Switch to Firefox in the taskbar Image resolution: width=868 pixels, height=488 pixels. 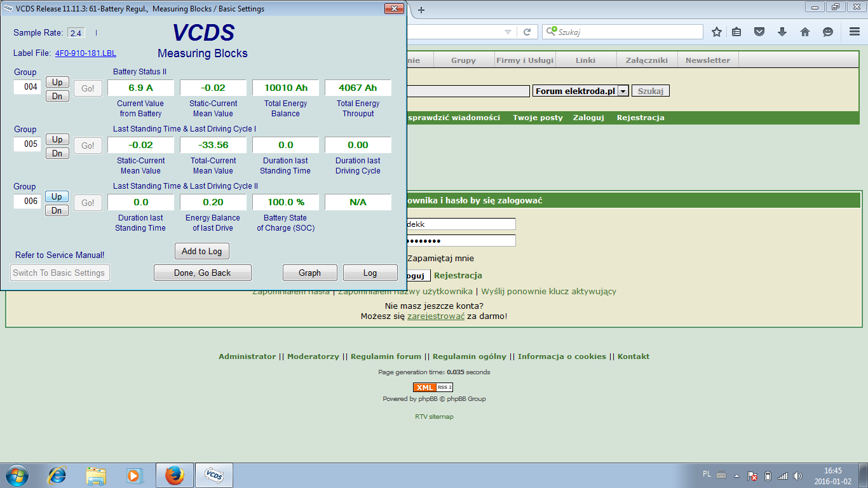[174, 475]
